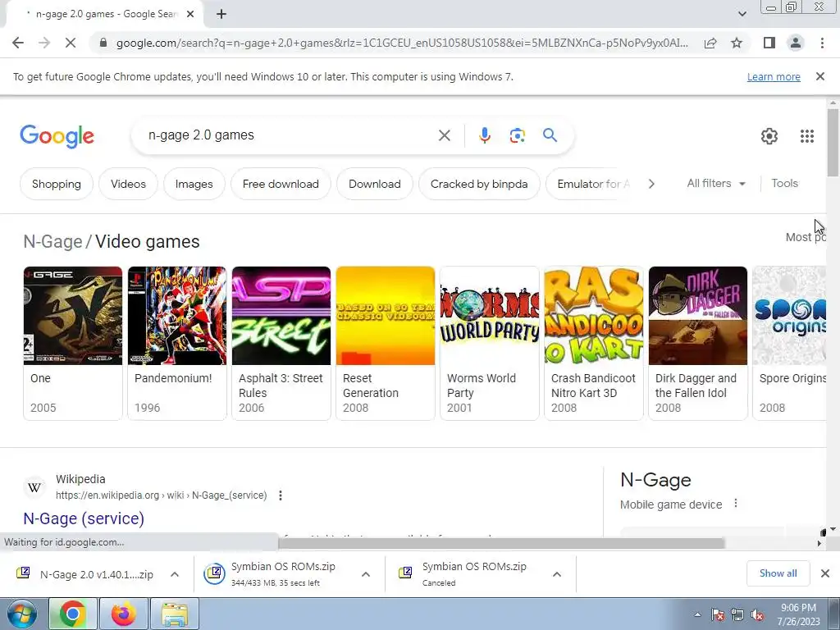
Task: Open the Reset Generation game card
Action: pos(386,343)
